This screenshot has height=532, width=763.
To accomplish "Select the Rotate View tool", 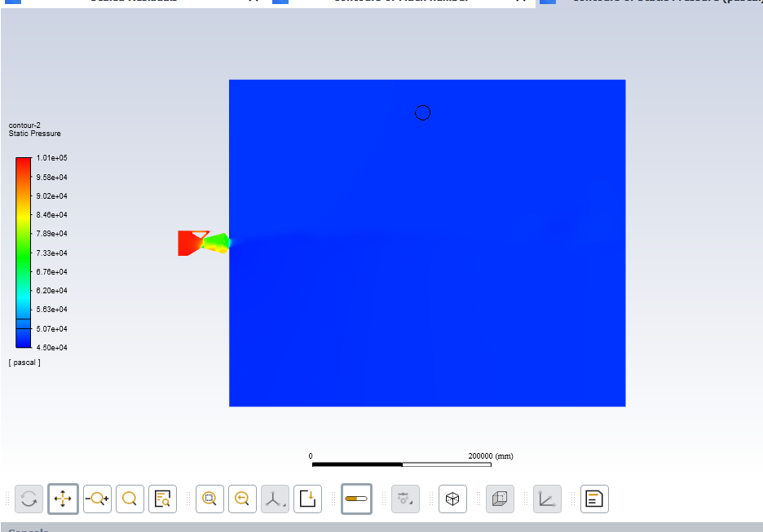I will click(x=29, y=499).
